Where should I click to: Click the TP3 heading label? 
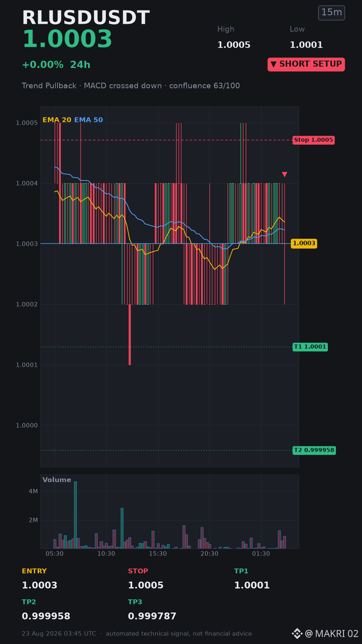135,602
